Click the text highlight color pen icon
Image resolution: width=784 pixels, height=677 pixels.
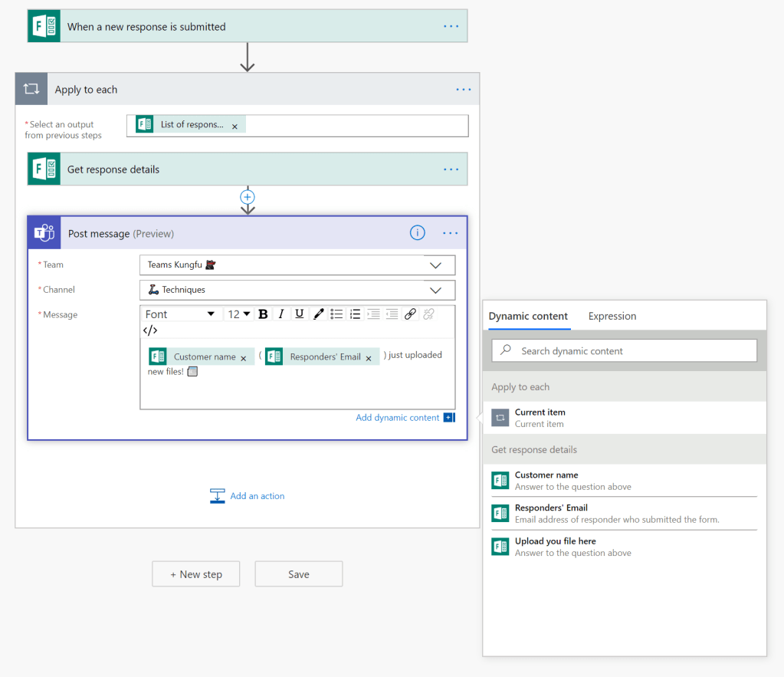(x=318, y=314)
